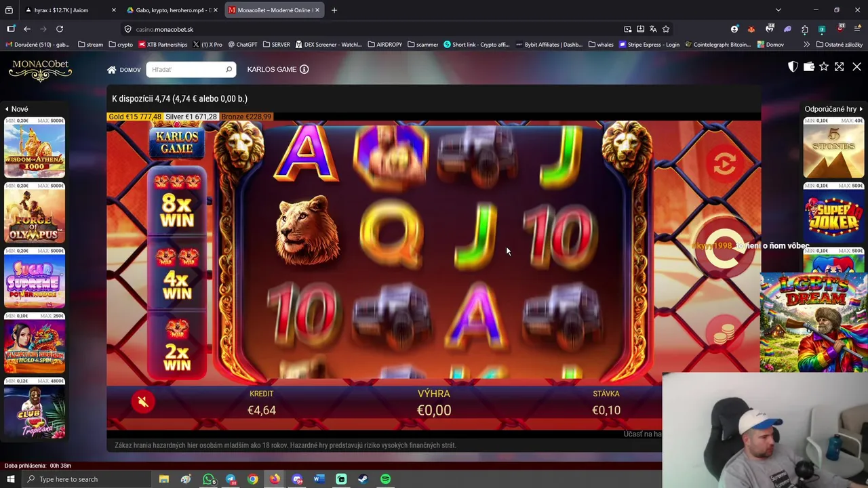Open the stream bookmarks folder
This screenshot has width=868, height=488.
tap(91, 45)
